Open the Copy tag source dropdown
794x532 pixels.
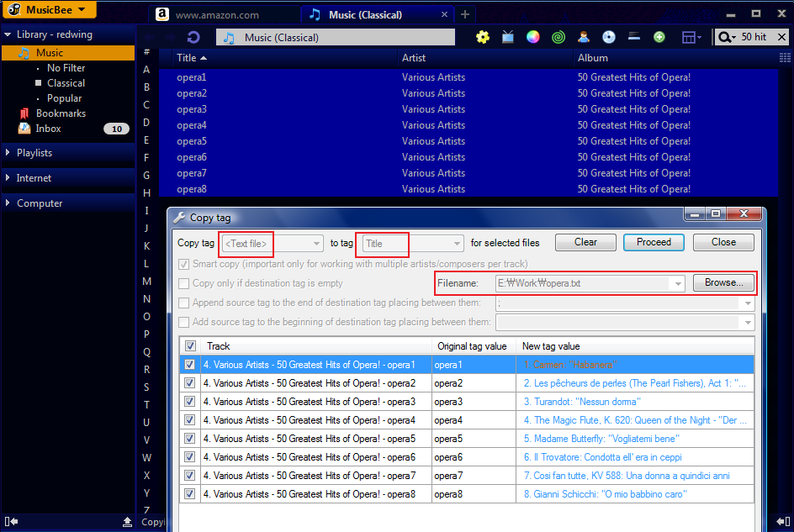[272, 244]
